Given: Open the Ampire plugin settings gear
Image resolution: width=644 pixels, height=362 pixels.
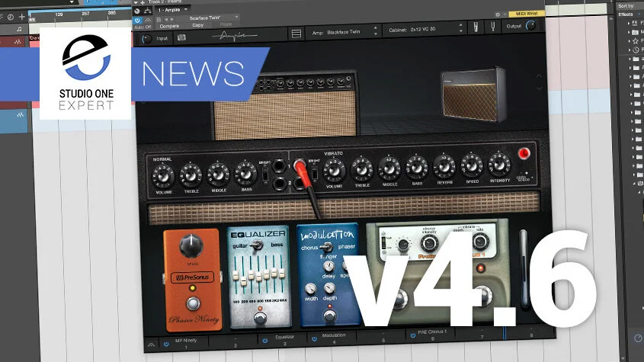Looking at the screenshot, I should (498, 14).
